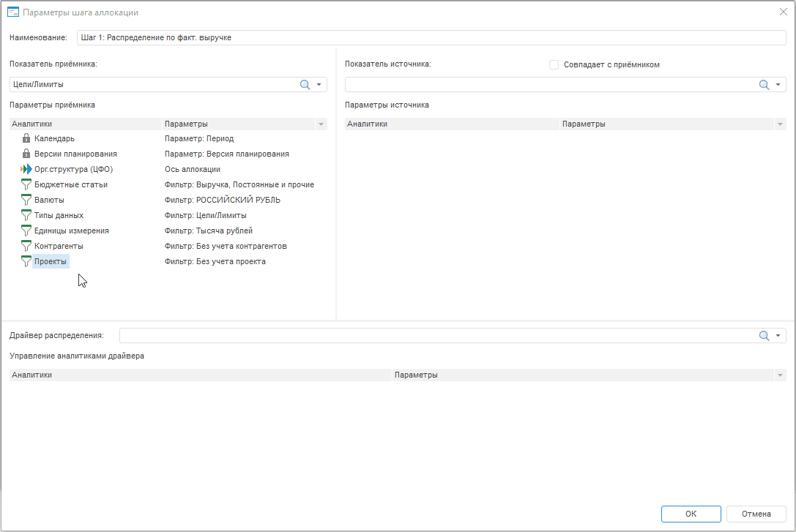796x532 pixels.
Task: Click the receiver parameters column menu arrow
Action: pos(321,124)
